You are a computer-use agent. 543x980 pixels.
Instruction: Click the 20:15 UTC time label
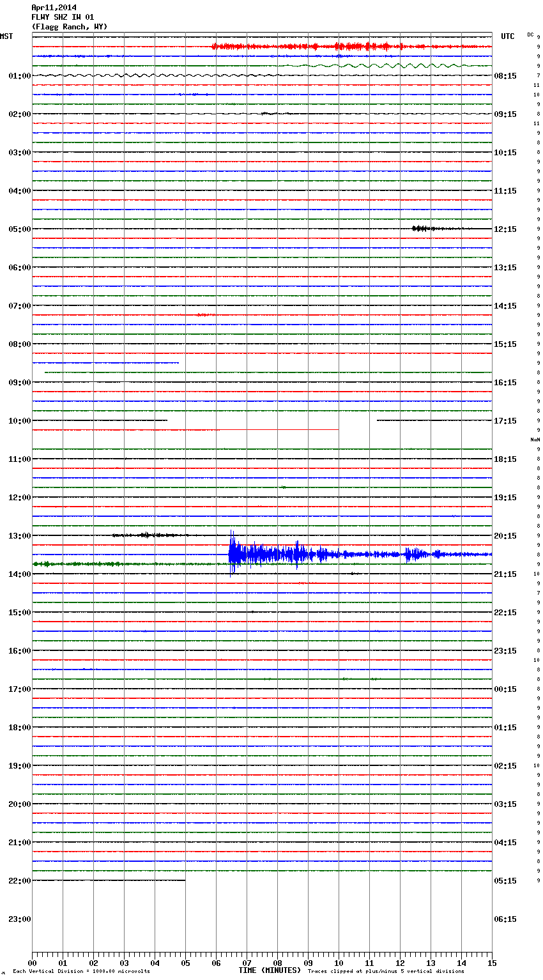pos(505,536)
